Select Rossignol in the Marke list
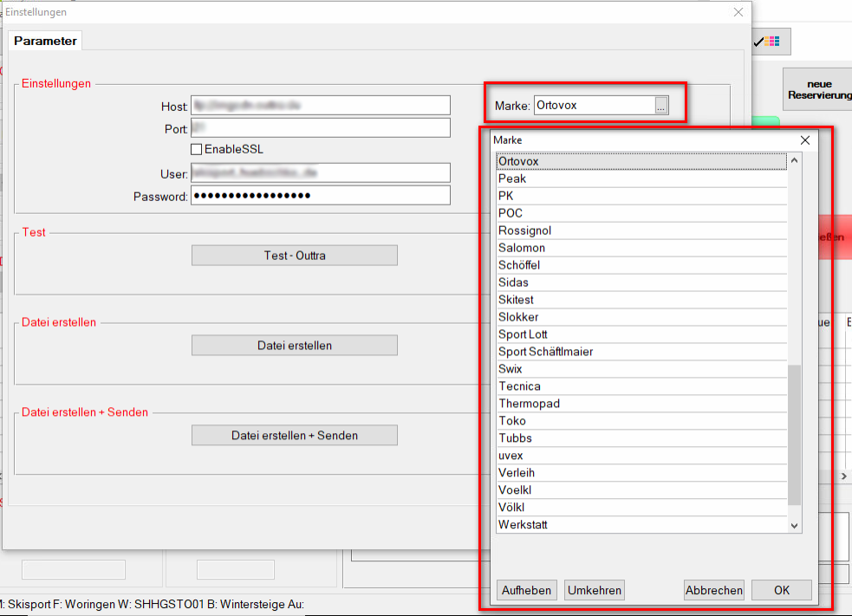Screen dimensions: 852x616 pyautogui.click(x=641, y=230)
